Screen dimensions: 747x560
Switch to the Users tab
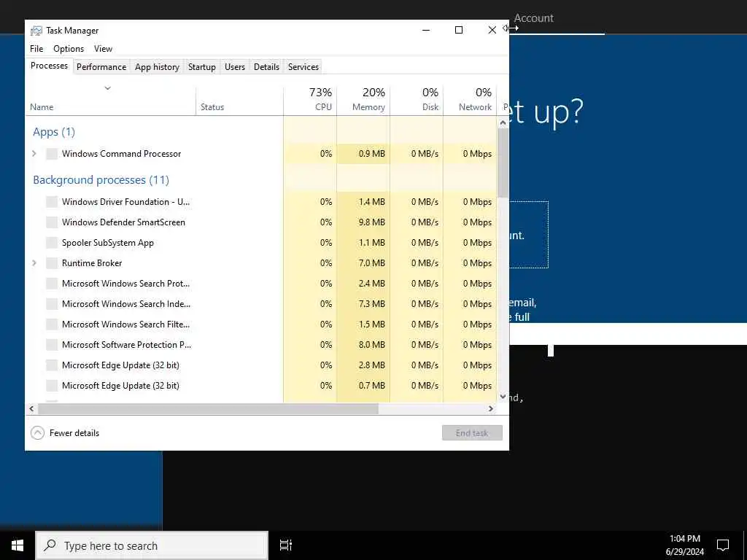(235, 67)
